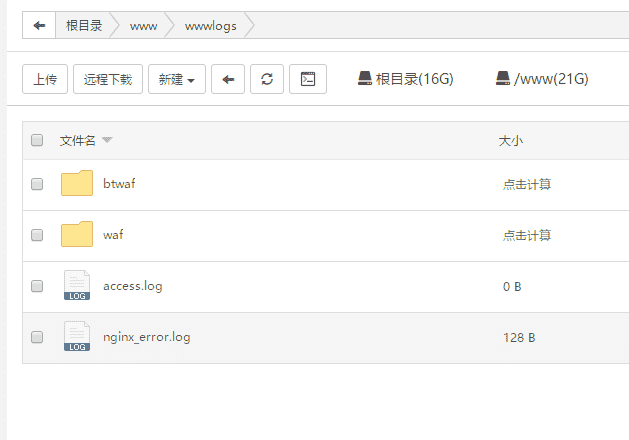Click the toolbar back arrow button
This screenshot has height=440, width=629.
228,80
